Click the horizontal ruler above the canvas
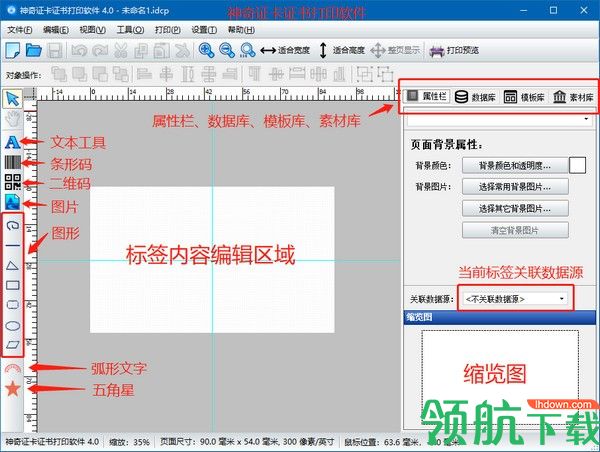This screenshot has height=452, width=600. (x=217, y=94)
